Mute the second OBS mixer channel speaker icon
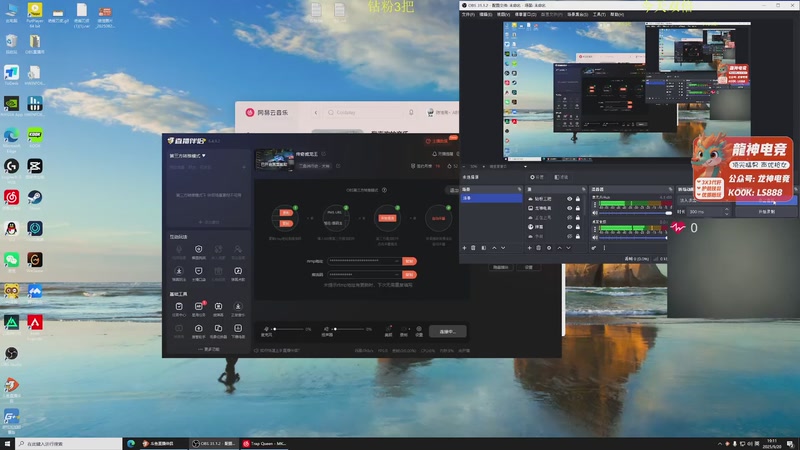800x450 pixels. pos(595,237)
